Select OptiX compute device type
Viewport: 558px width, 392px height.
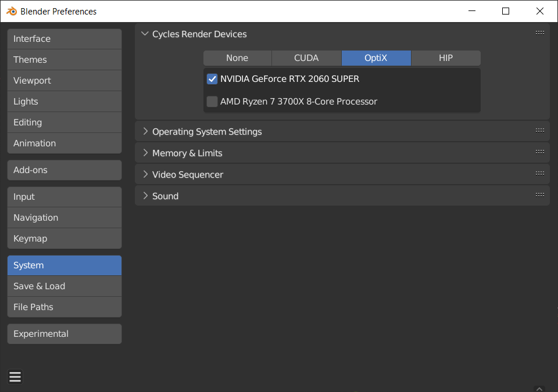pyautogui.click(x=376, y=58)
